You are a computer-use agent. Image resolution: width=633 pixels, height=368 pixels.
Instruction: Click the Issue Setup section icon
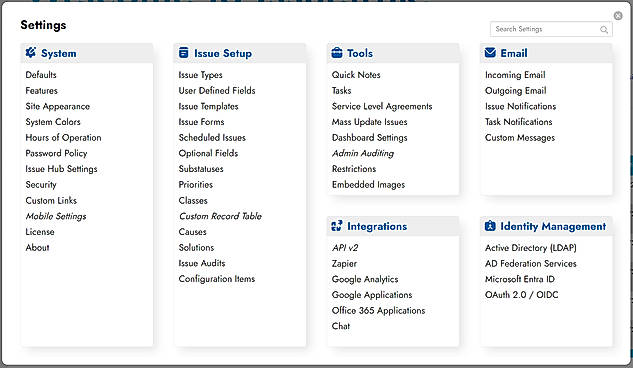coord(184,53)
